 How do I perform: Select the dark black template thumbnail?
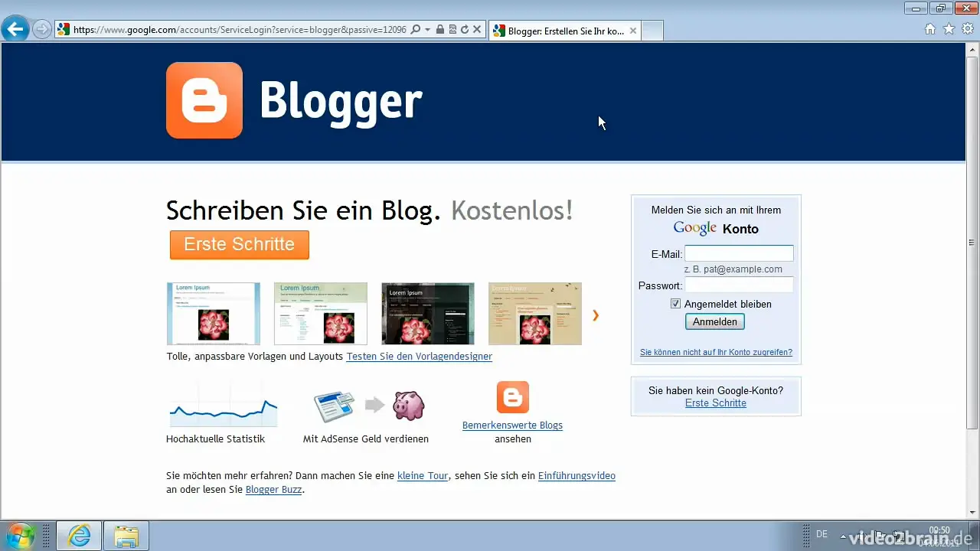(428, 314)
